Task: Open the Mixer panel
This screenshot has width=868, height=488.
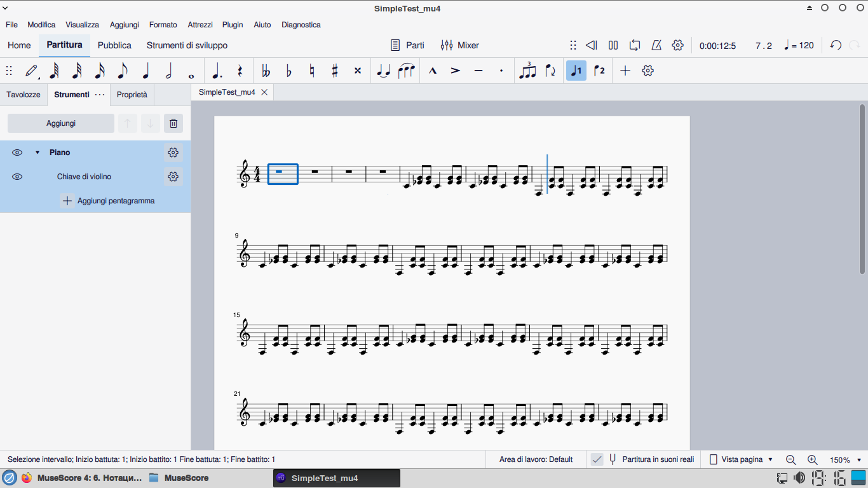Action: (460, 45)
